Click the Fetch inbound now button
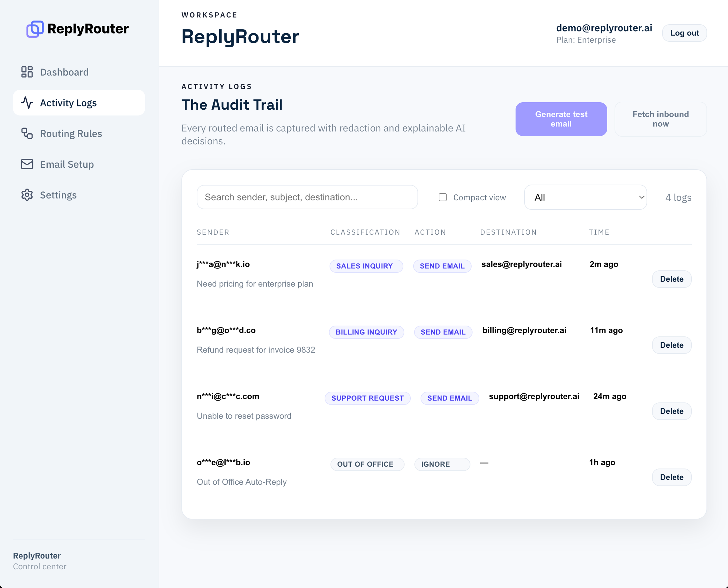 pos(660,119)
